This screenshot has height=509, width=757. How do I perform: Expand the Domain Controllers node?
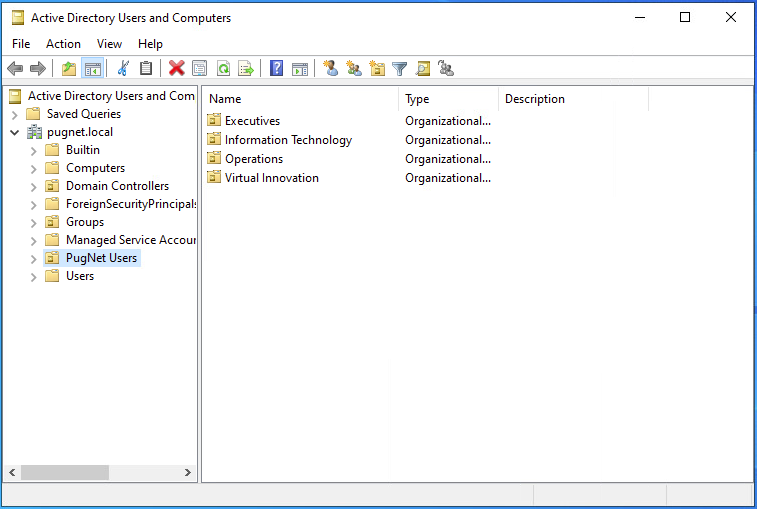pos(33,186)
